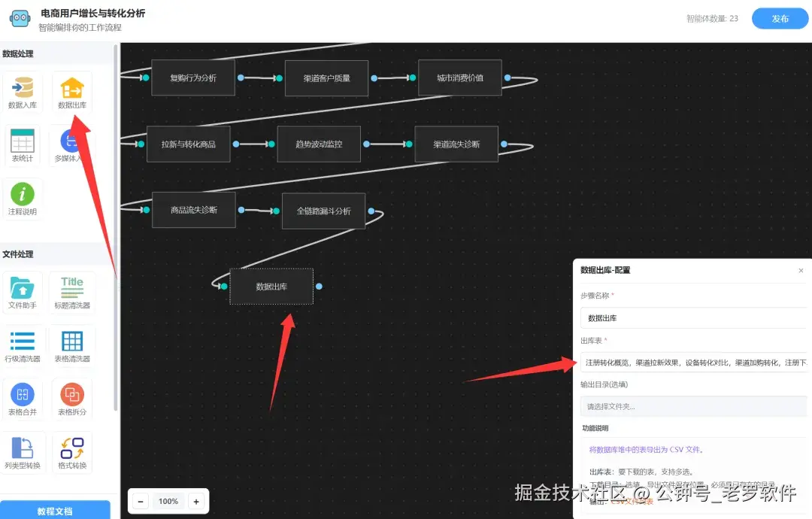Open the 出库表 multi-select field
Viewport: 812px width, 519px height.
click(693, 363)
